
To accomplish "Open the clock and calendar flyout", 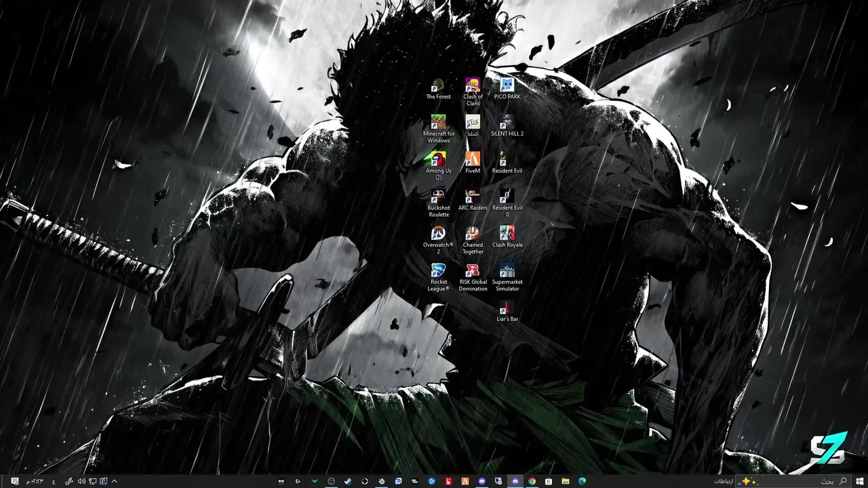I will (x=35, y=481).
